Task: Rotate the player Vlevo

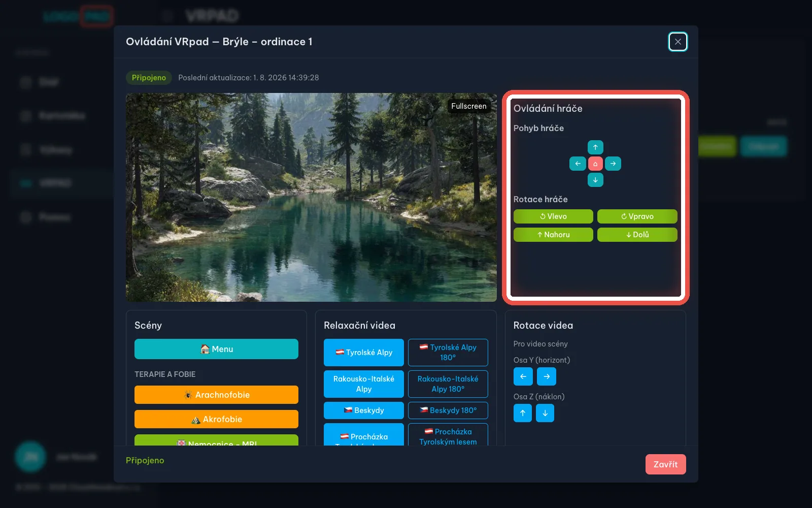Action: (x=553, y=216)
